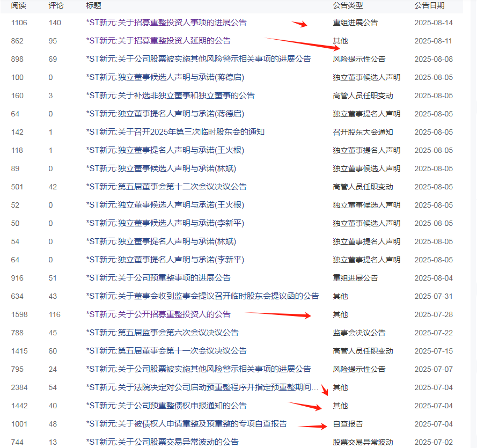Click the 标题 column header
The image size is (477, 448).
[x=94, y=5]
